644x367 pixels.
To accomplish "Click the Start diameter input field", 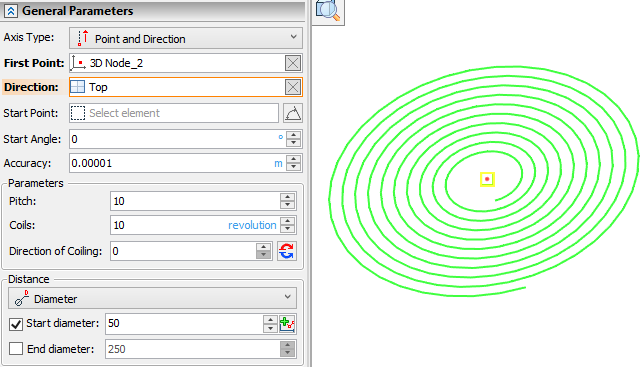I will (184, 323).
